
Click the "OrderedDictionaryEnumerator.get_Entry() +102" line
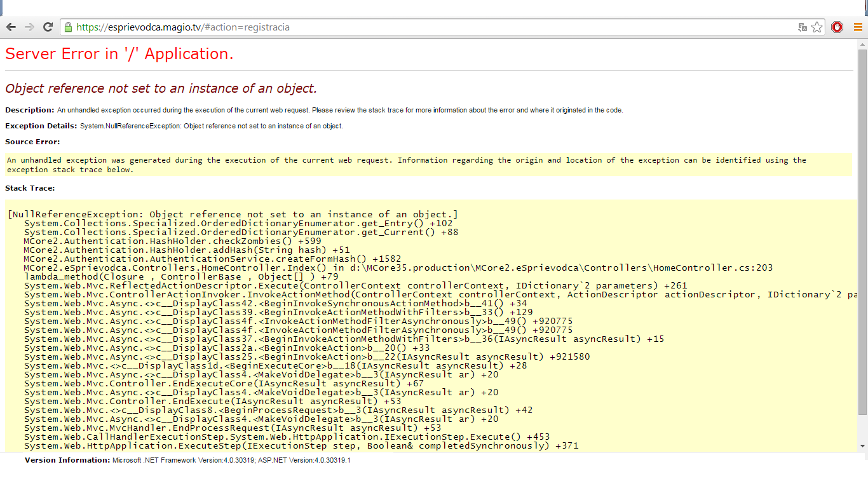coord(238,223)
